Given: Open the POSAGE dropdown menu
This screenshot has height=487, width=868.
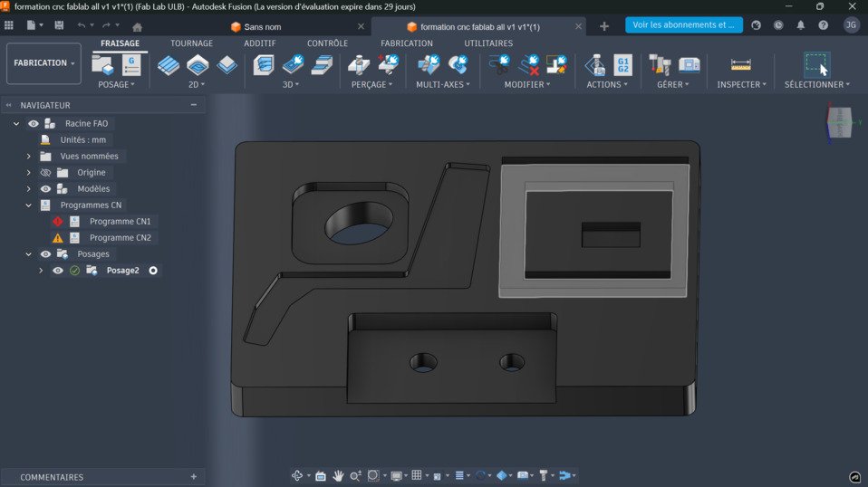Looking at the screenshot, I should tap(116, 84).
